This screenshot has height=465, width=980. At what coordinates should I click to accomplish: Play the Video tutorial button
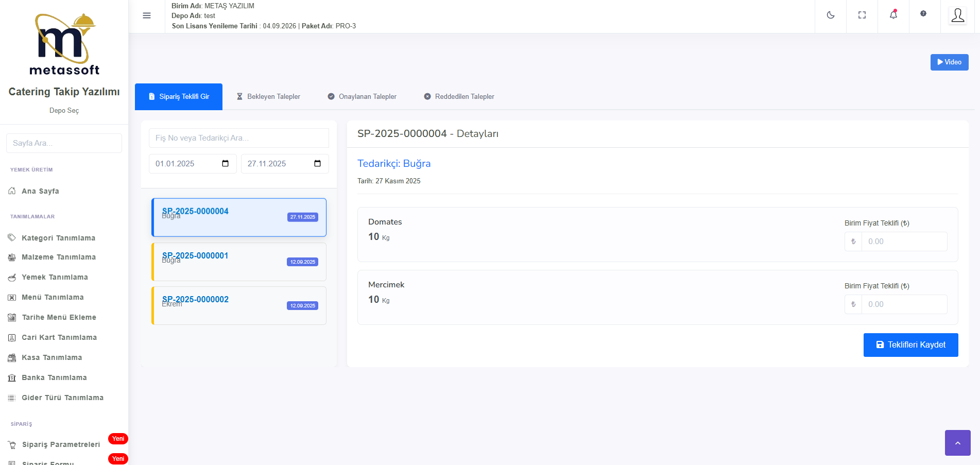pyautogui.click(x=949, y=62)
